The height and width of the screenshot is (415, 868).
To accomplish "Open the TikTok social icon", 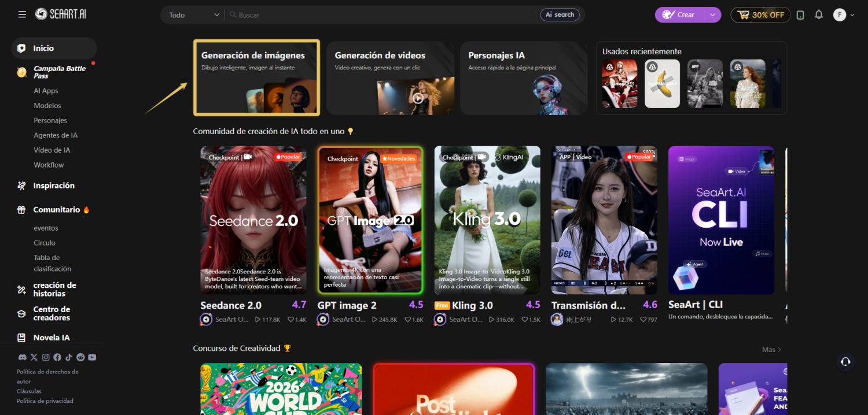I will click(x=69, y=358).
